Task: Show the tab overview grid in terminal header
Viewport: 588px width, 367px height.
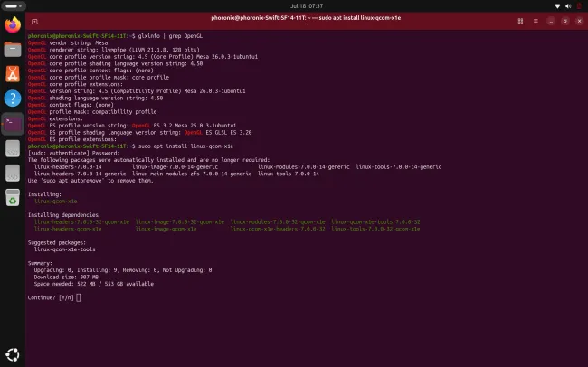Action: point(520,21)
